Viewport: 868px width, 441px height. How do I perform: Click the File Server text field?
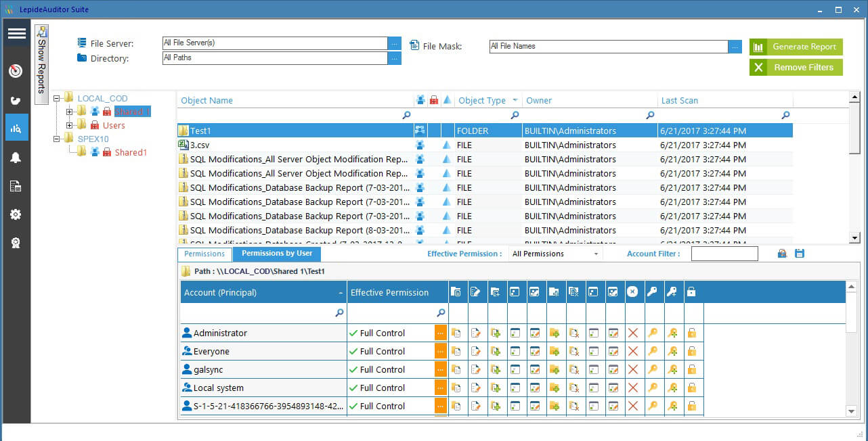(275, 43)
